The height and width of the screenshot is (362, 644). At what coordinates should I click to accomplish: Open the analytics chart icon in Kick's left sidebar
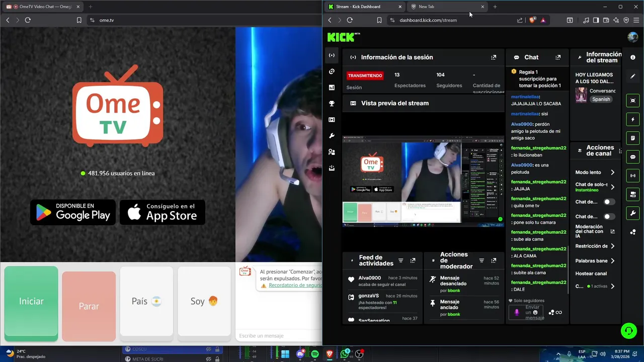tap(332, 87)
